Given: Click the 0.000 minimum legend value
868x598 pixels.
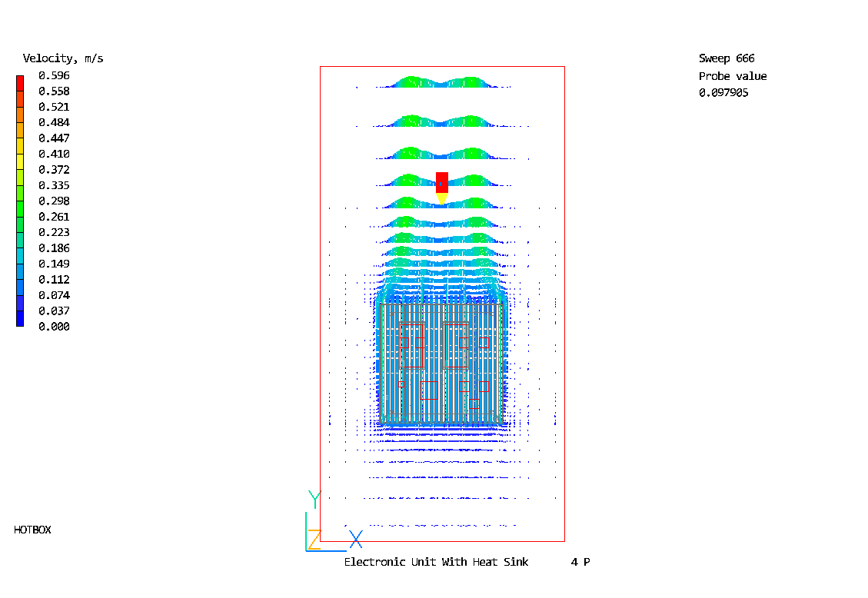Looking at the screenshot, I should click(54, 327).
